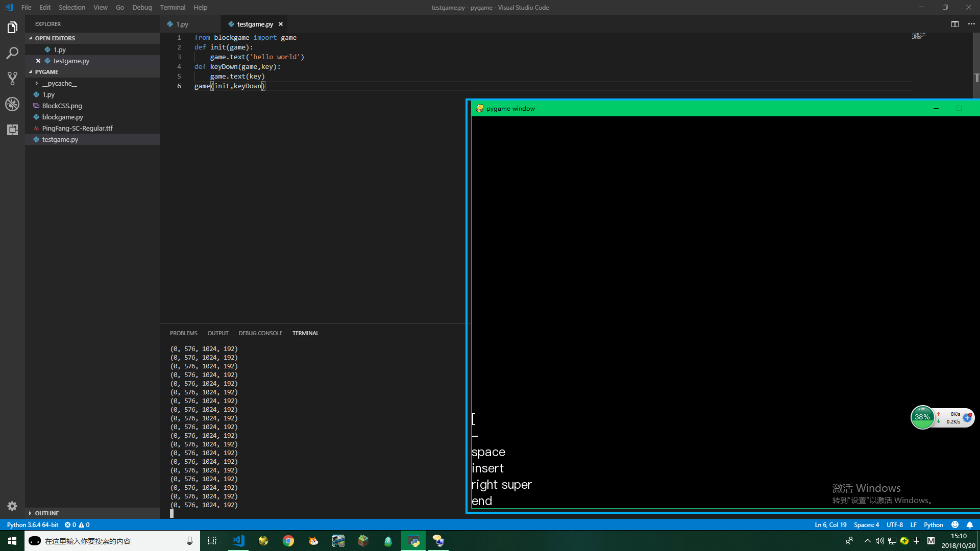Close testgame.py in Open Editors list

38,61
